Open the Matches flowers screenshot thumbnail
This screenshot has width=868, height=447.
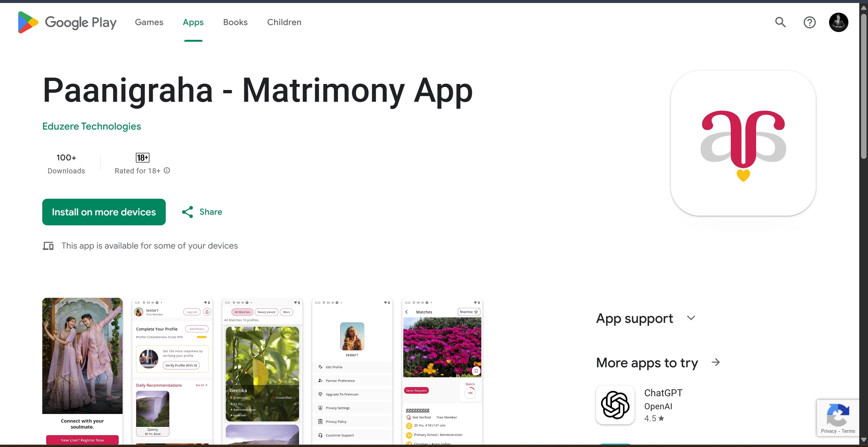point(442,371)
